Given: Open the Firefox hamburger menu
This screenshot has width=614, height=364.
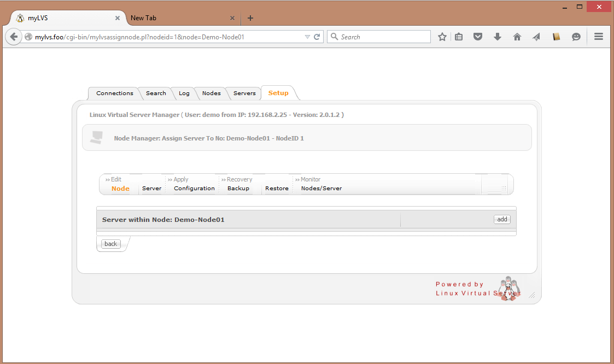Looking at the screenshot, I should click(x=598, y=37).
